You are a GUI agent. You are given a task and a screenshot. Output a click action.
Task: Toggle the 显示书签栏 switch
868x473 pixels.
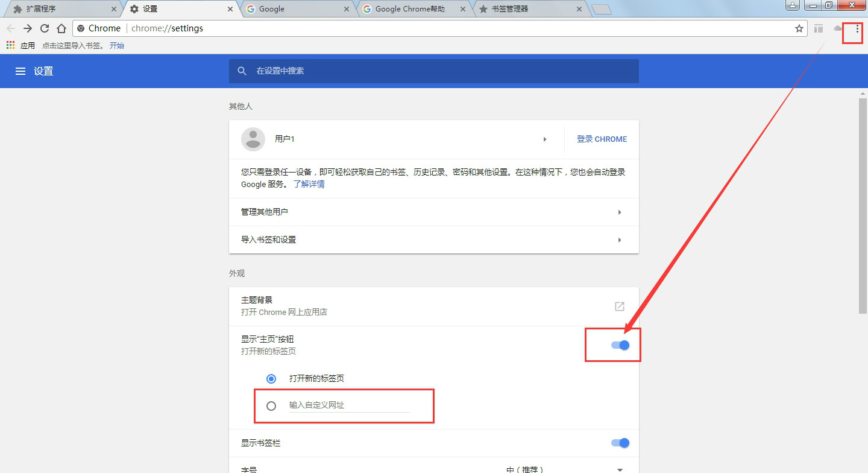(620, 443)
